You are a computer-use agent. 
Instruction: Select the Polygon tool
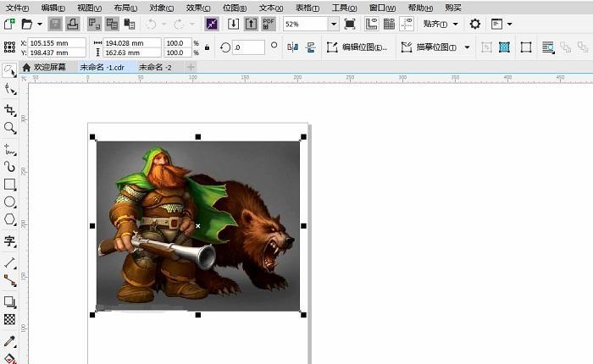point(9,219)
